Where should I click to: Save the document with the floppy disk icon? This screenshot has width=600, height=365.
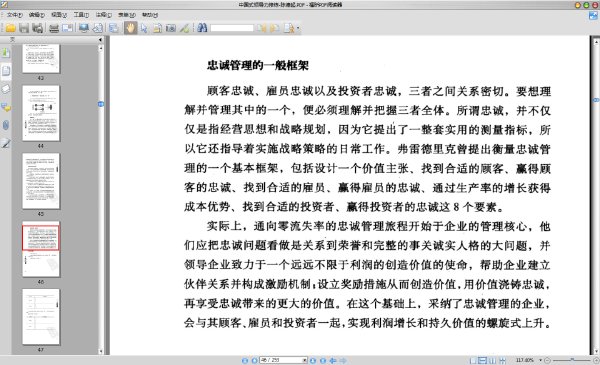click(24, 28)
